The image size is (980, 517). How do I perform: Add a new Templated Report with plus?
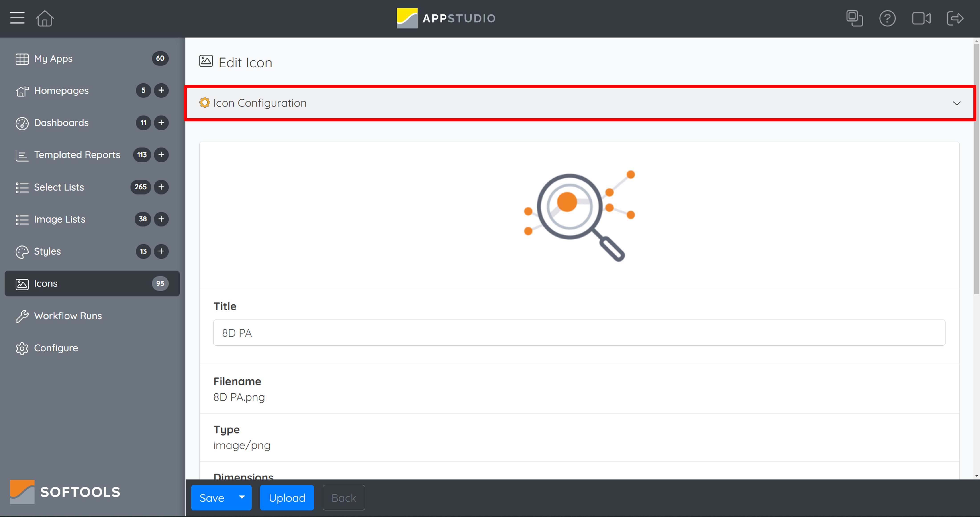click(161, 155)
